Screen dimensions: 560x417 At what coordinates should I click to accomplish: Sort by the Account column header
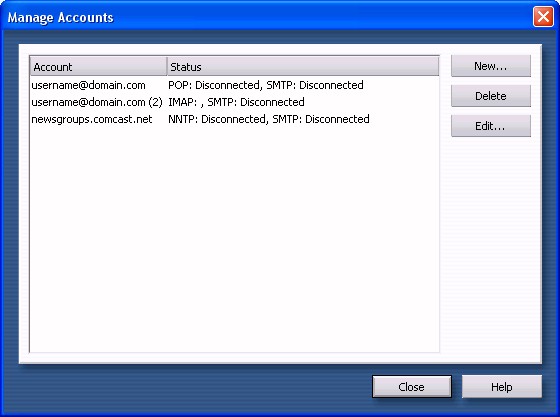pos(99,66)
